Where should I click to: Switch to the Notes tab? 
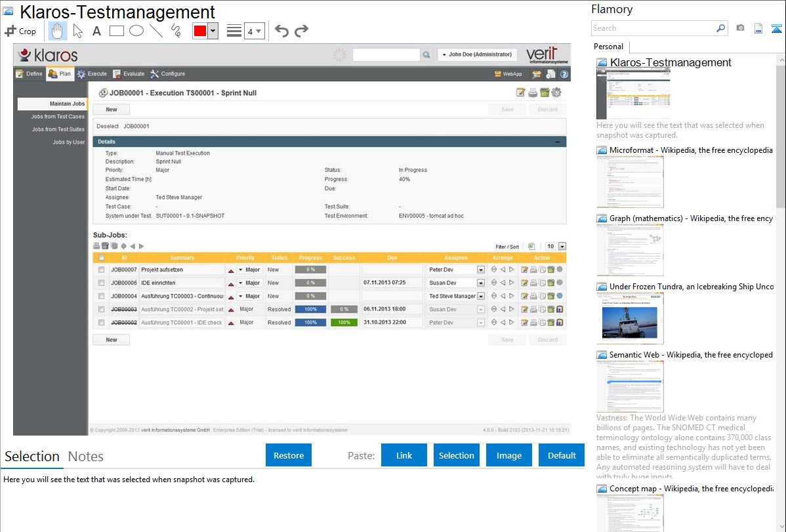click(85, 457)
